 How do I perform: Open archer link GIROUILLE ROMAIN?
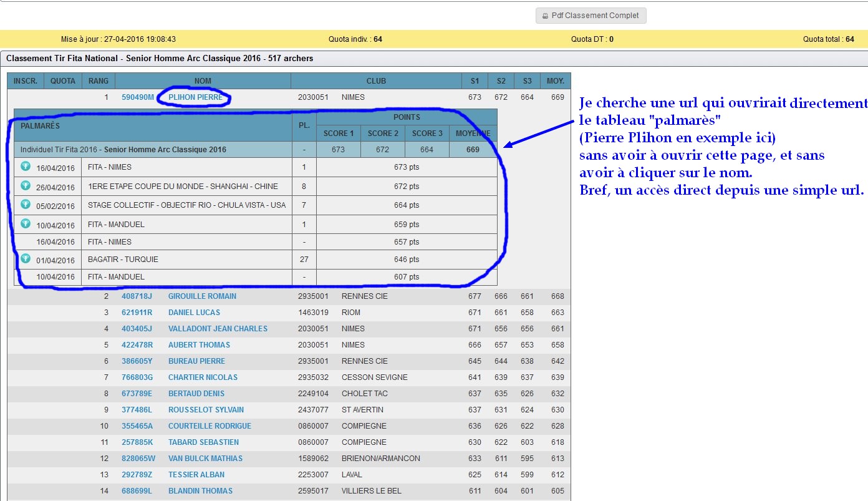coord(202,296)
